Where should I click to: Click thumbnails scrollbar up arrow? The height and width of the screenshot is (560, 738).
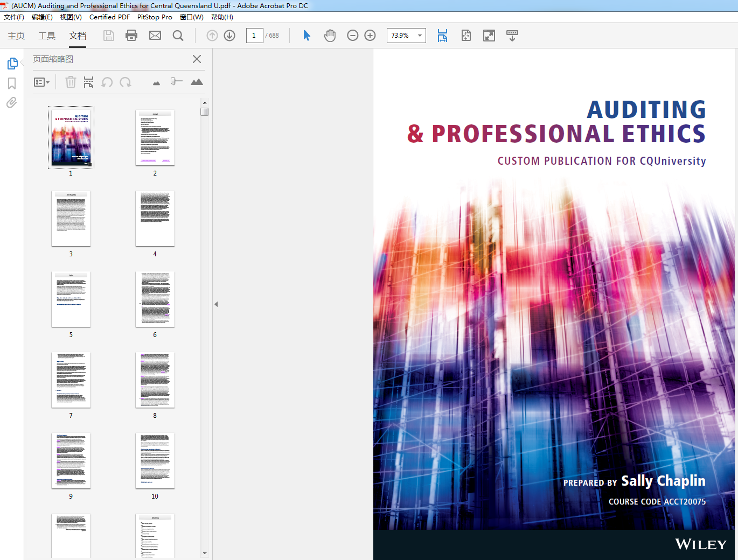(205, 102)
